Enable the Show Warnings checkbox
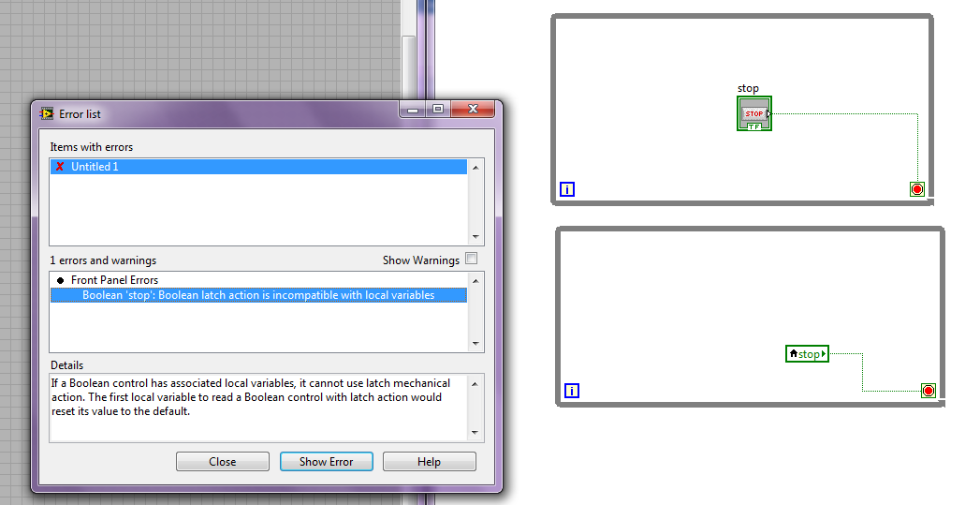980x505 pixels. 471,259
